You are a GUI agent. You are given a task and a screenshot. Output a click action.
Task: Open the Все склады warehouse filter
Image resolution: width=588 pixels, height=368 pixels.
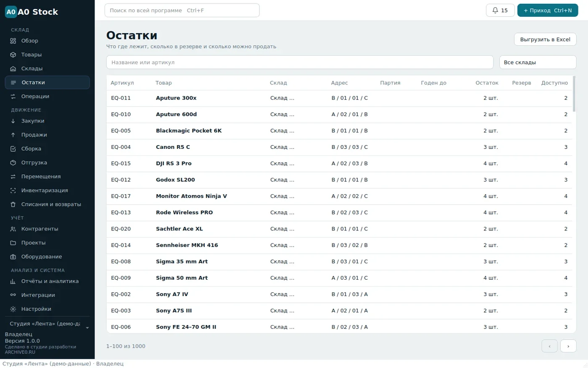538,62
